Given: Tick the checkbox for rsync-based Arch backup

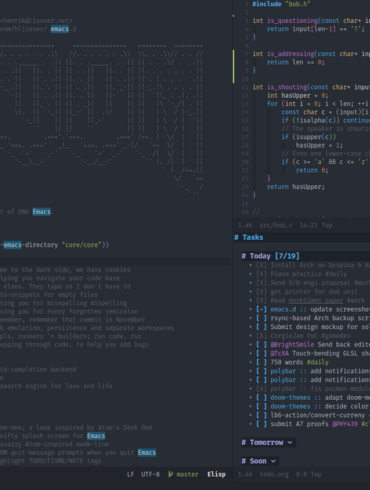Looking at the screenshot, I should [262, 318].
